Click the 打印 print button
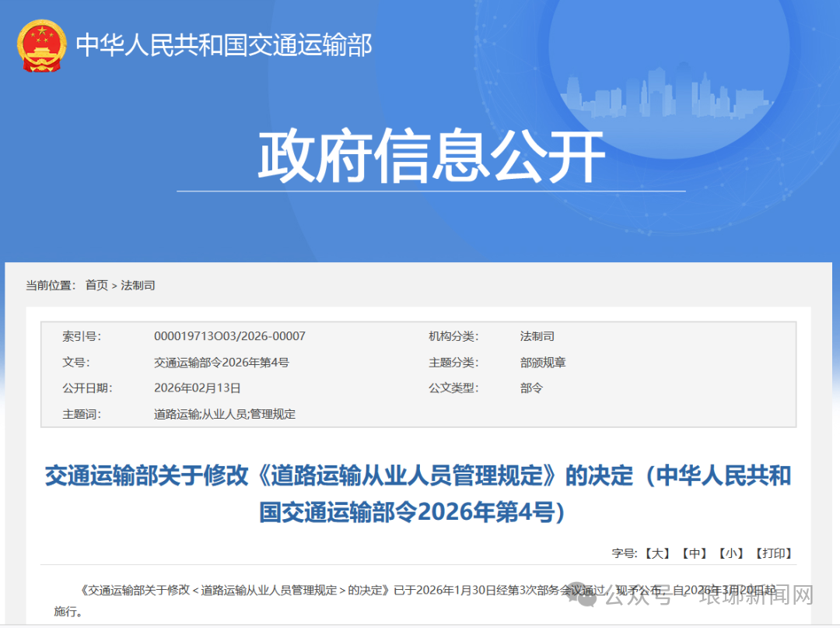The width and height of the screenshot is (840, 628). 773,553
